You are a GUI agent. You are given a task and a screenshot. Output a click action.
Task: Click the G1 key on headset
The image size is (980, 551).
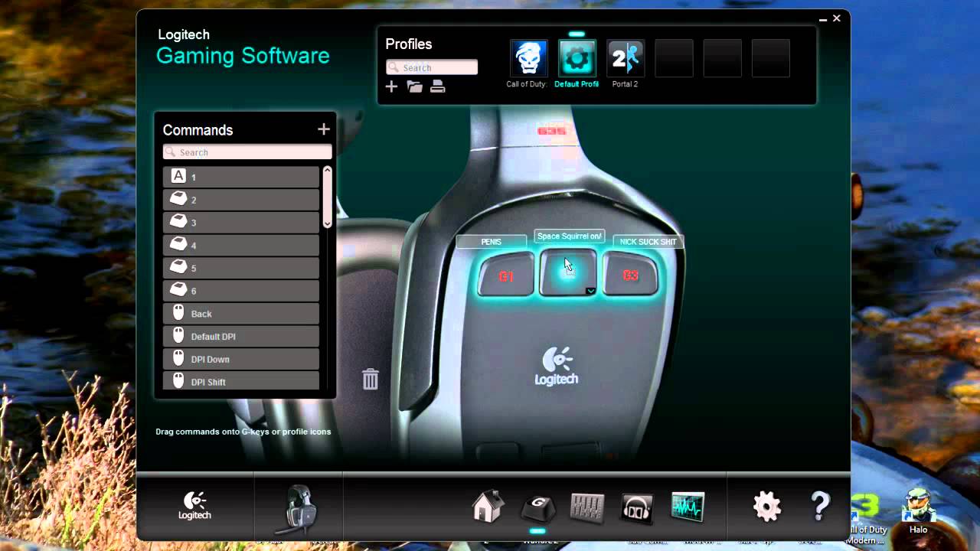coord(506,275)
